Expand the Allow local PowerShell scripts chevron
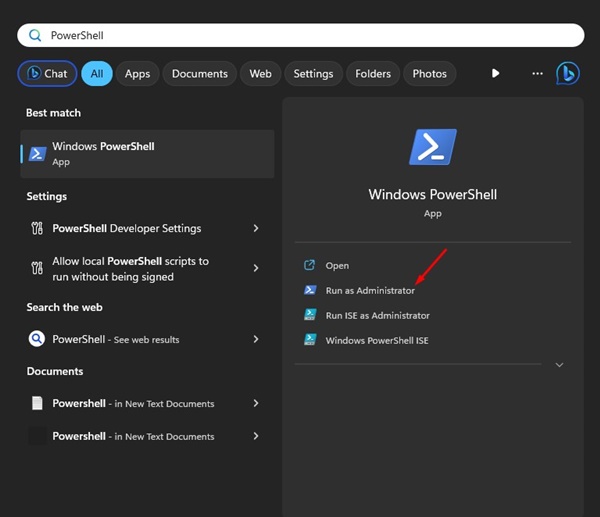600x517 pixels. click(256, 268)
